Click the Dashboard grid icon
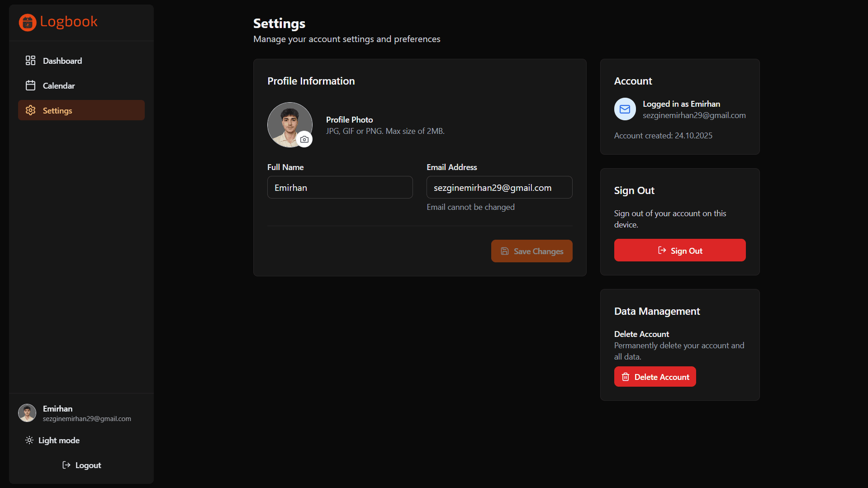The image size is (868, 488). pyautogui.click(x=30, y=61)
